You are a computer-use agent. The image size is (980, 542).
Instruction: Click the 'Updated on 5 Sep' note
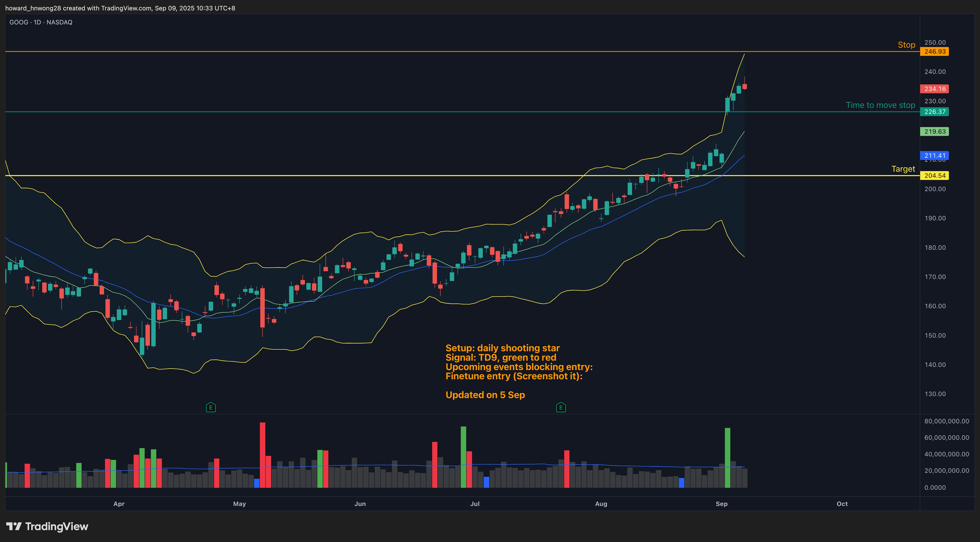(x=485, y=395)
